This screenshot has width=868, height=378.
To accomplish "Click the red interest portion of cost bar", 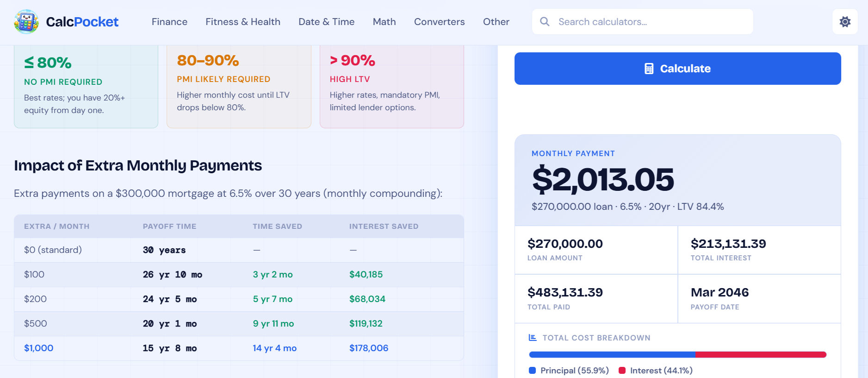I will click(761, 355).
